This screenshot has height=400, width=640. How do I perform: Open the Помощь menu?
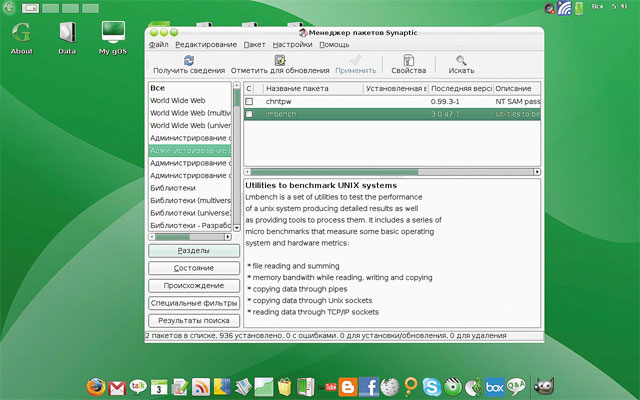(x=334, y=44)
